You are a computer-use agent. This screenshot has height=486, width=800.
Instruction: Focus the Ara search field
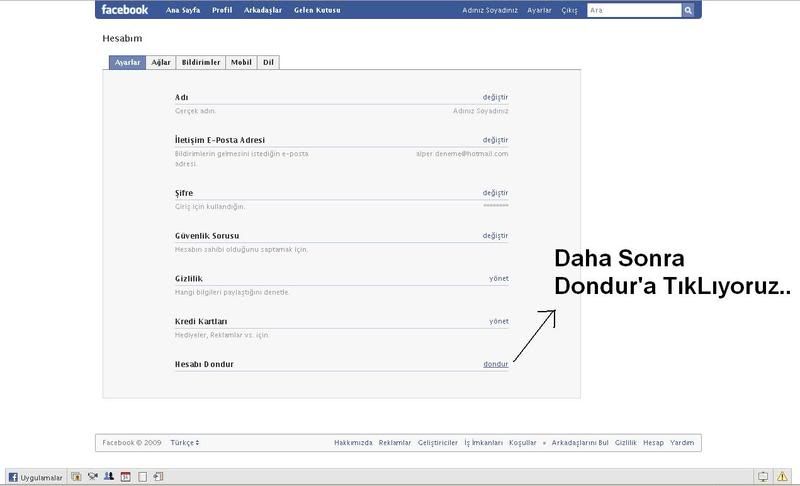634,10
